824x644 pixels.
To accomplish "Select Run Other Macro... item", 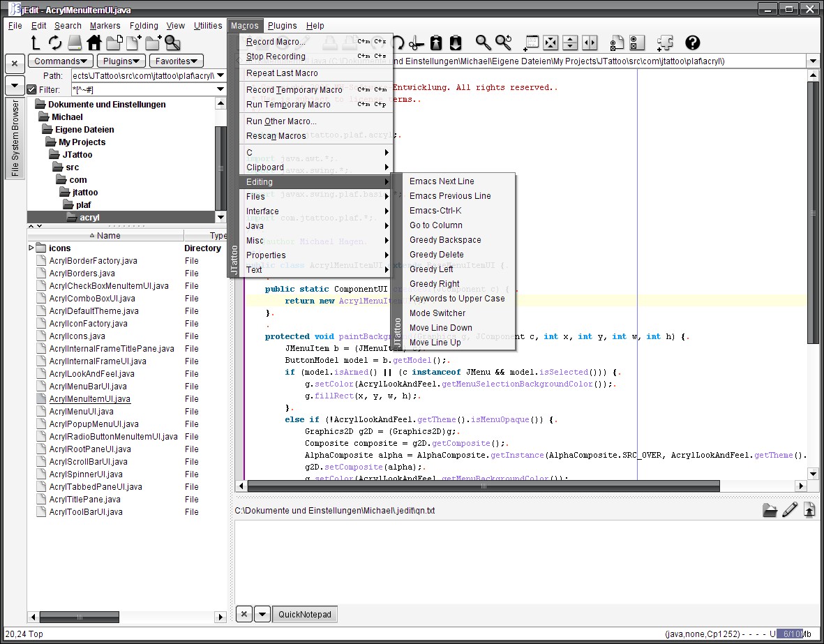I will [x=316, y=121].
